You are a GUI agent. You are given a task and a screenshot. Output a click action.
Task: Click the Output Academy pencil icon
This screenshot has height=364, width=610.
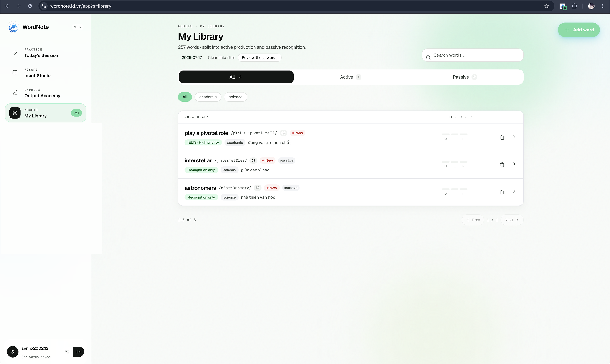(15, 93)
